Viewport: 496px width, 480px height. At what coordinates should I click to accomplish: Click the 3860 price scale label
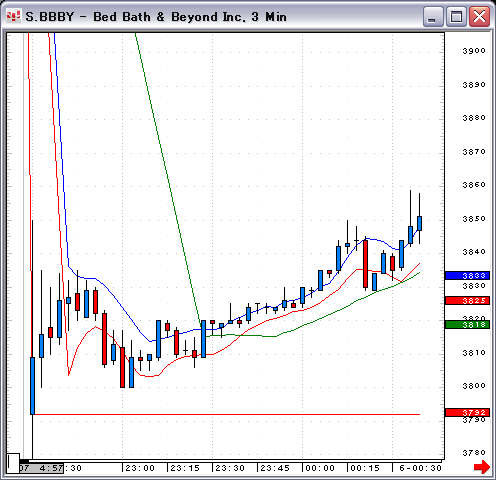(x=474, y=185)
